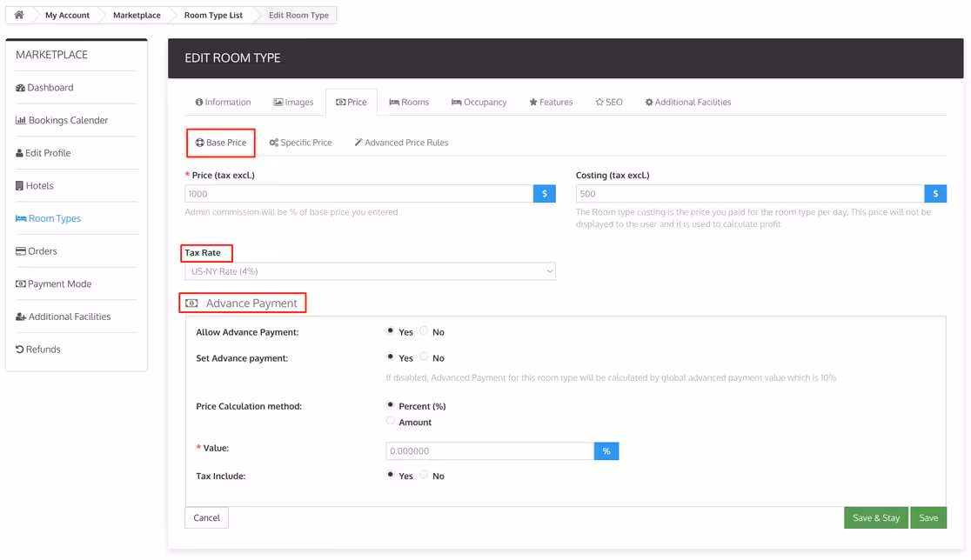Image resolution: width=971 pixels, height=560 pixels.
Task: Switch to the Images tab
Action: click(293, 102)
